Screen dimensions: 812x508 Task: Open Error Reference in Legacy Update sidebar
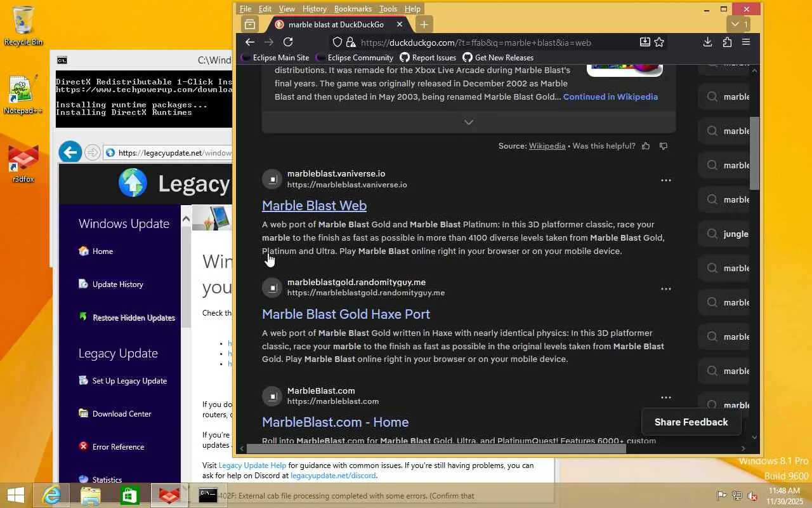click(112, 447)
